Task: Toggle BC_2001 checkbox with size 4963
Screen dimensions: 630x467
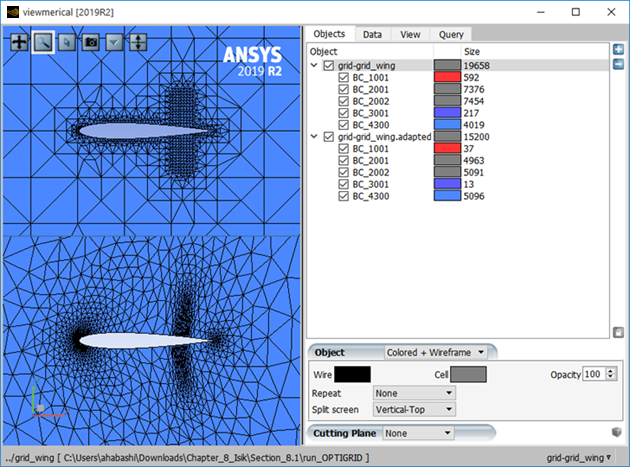Action: point(344,160)
